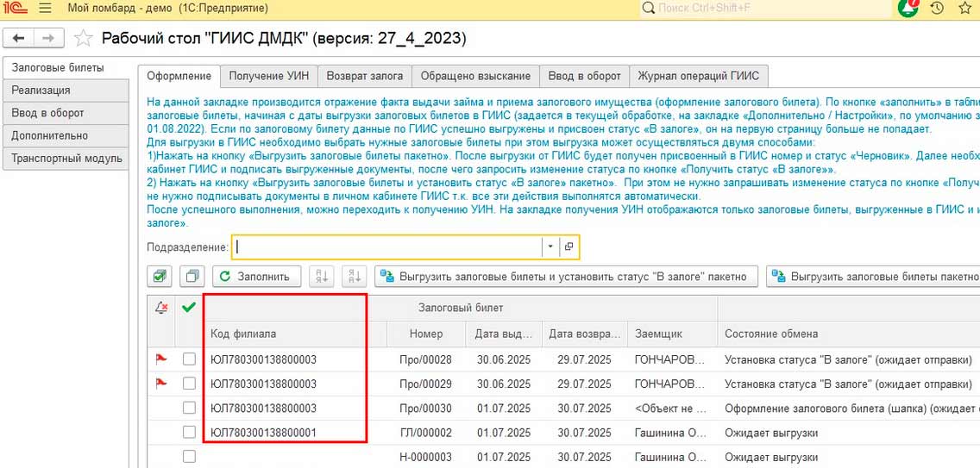980x468 pixels.
Task: Go back with the left arrow
Action: pos(17,38)
